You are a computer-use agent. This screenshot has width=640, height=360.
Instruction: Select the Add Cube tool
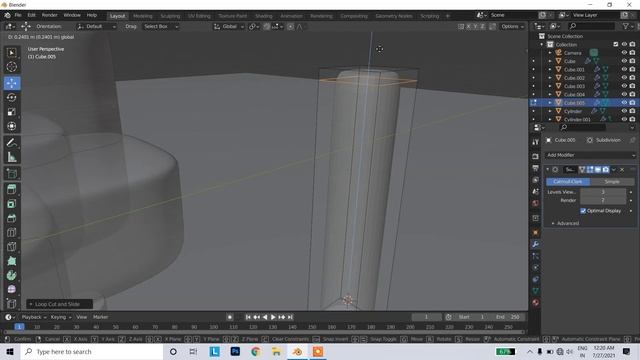[11, 173]
